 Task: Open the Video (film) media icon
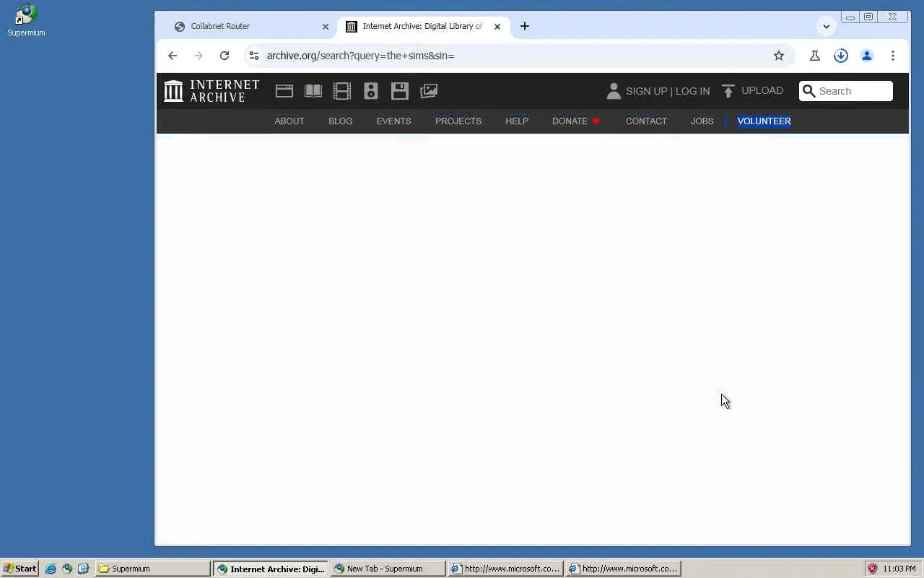(x=342, y=91)
